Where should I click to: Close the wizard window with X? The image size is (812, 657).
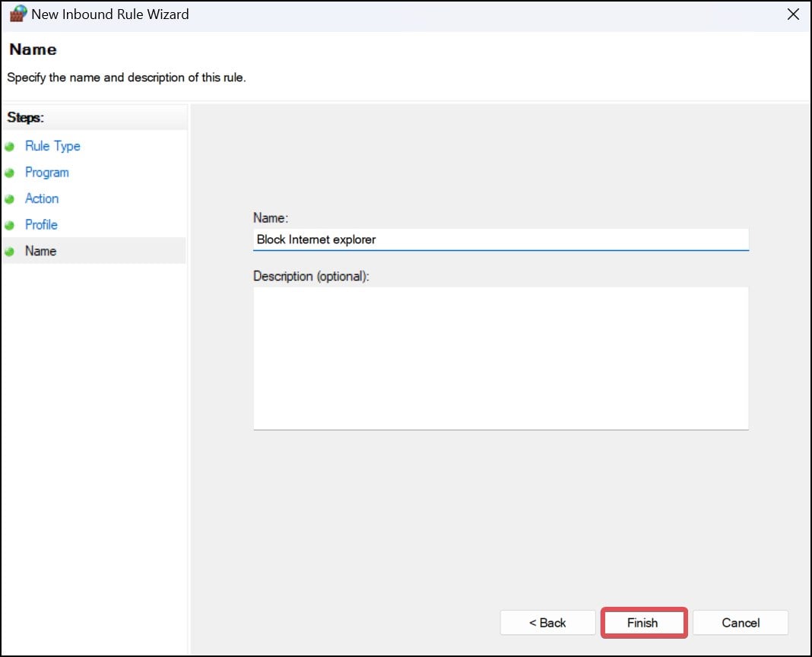tap(793, 14)
